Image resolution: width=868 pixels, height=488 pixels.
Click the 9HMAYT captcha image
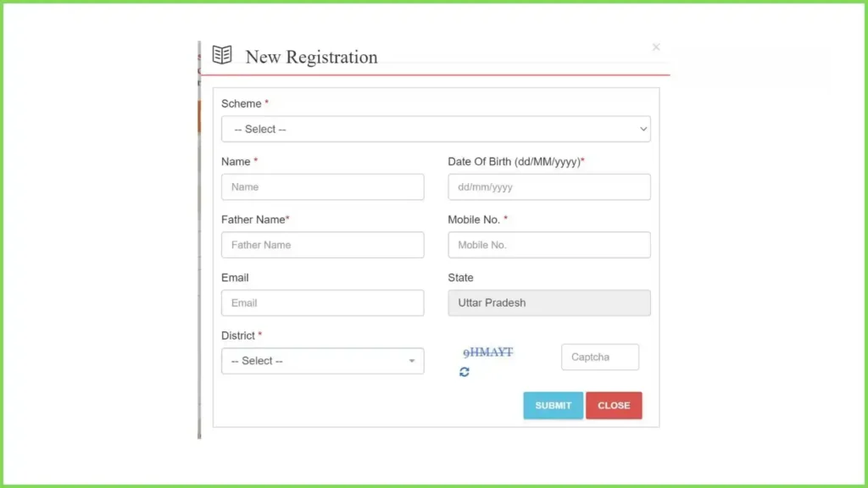487,352
